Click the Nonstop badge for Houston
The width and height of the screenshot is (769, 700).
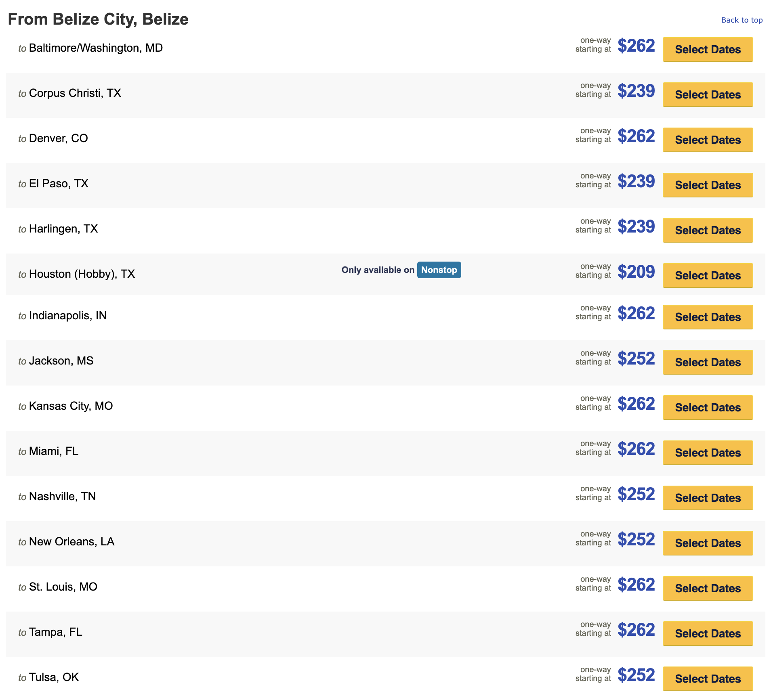pos(439,270)
